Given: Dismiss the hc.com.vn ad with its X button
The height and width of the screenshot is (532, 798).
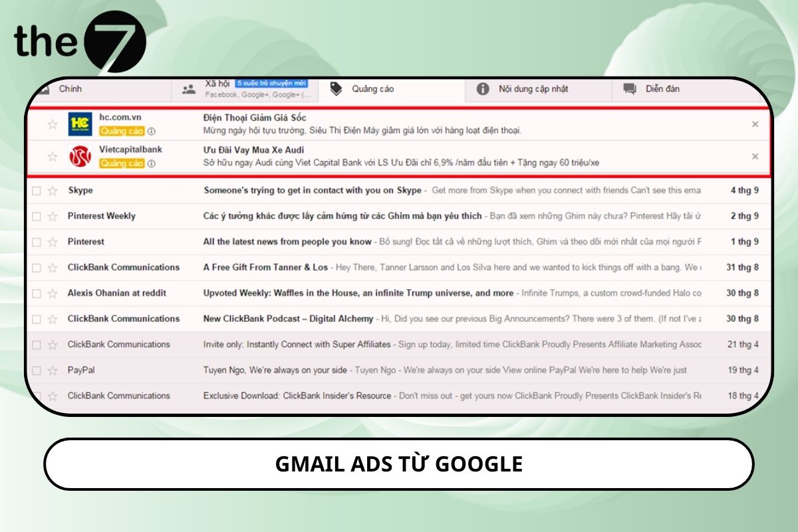Looking at the screenshot, I should pyautogui.click(x=755, y=124).
